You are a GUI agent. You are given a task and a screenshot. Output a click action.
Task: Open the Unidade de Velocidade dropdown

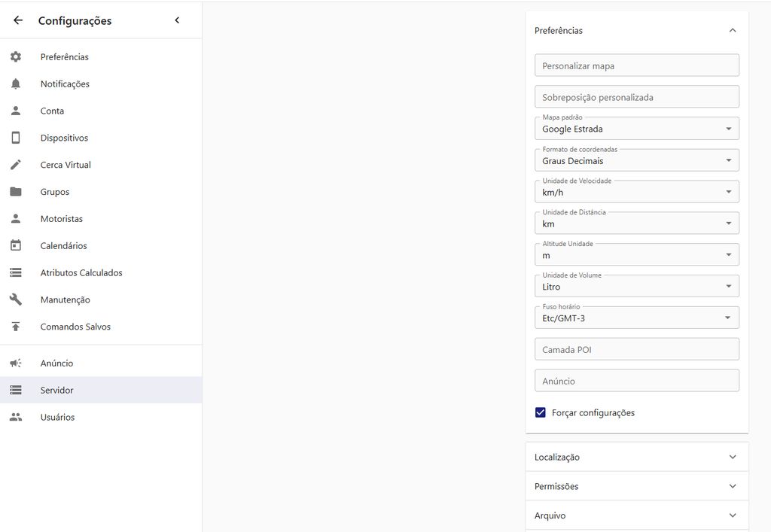[x=636, y=192]
